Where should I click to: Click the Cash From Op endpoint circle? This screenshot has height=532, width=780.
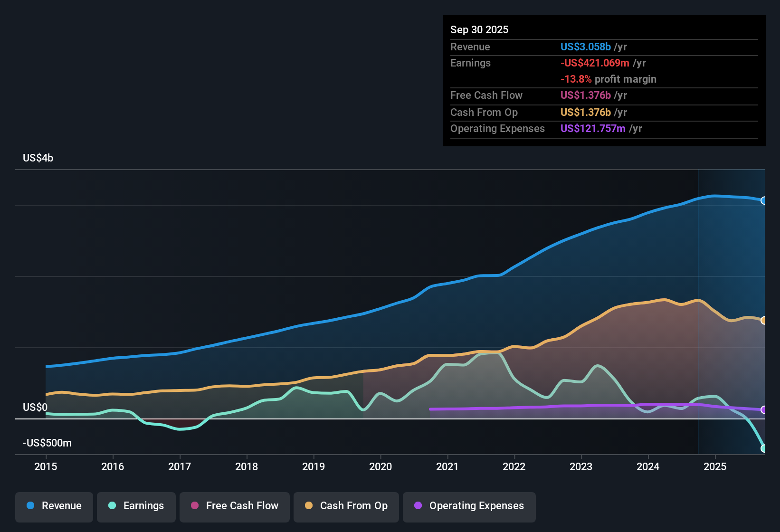pos(764,321)
